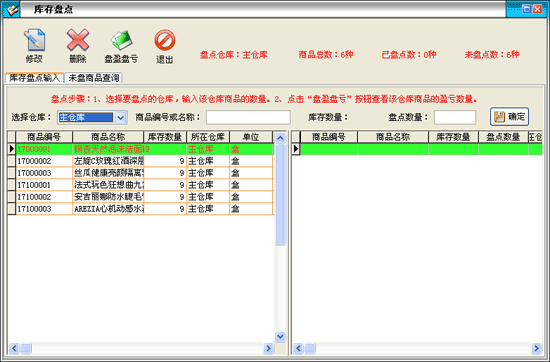Screen dimensions: 550x362
Task: Click left table vertical scroll down arrow
Action: (280, 336)
